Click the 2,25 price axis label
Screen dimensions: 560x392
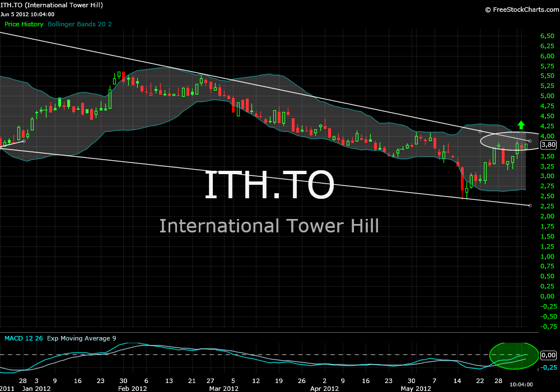coord(548,206)
